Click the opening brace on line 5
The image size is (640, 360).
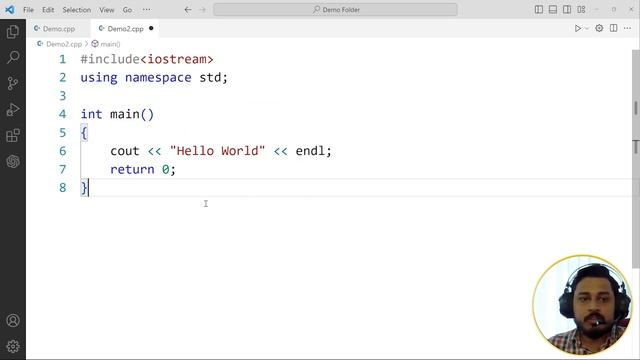pyautogui.click(x=84, y=133)
